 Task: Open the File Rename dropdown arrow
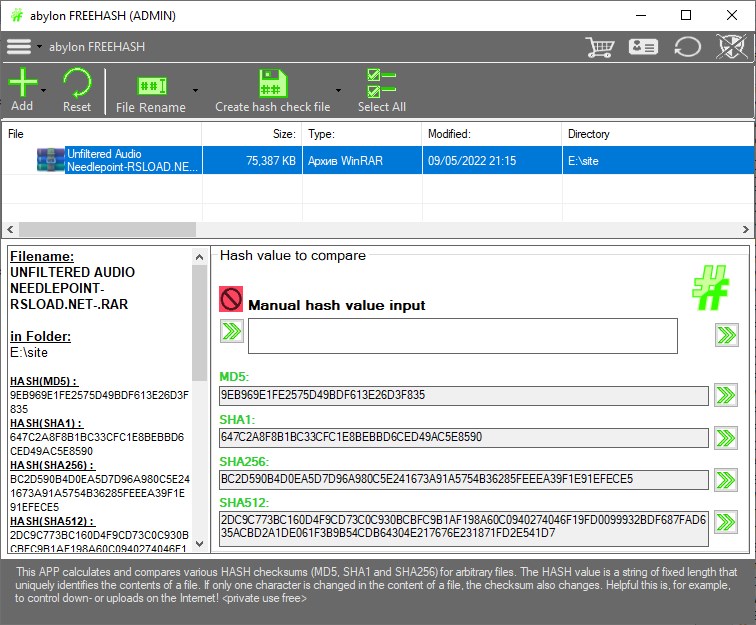pos(195,90)
